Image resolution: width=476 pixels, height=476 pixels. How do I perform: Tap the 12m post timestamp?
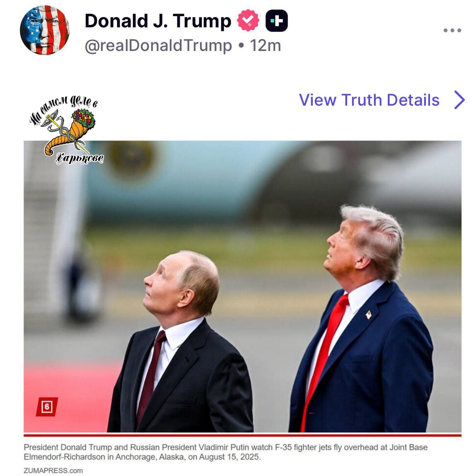point(265,46)
